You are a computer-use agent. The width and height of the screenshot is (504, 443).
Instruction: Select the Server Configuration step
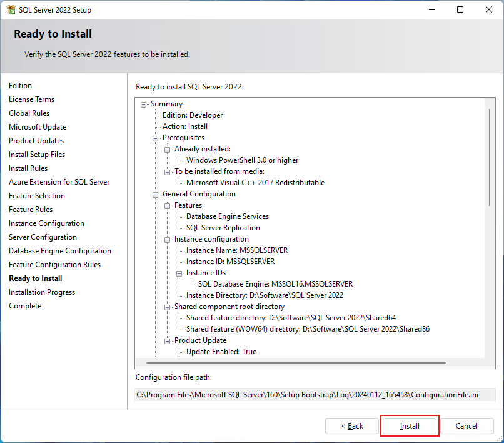coord(43,237)
